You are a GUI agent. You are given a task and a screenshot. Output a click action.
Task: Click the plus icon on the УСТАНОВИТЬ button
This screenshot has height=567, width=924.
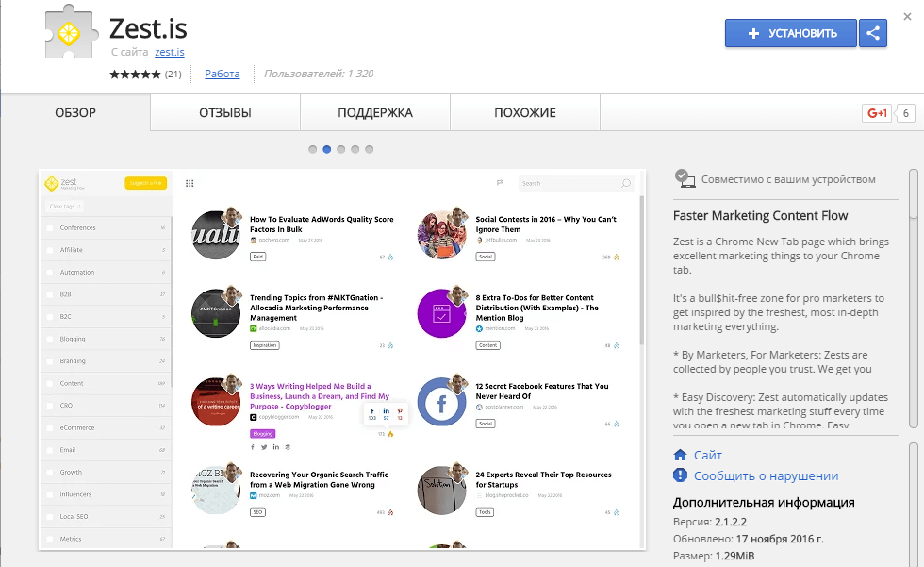753,33
